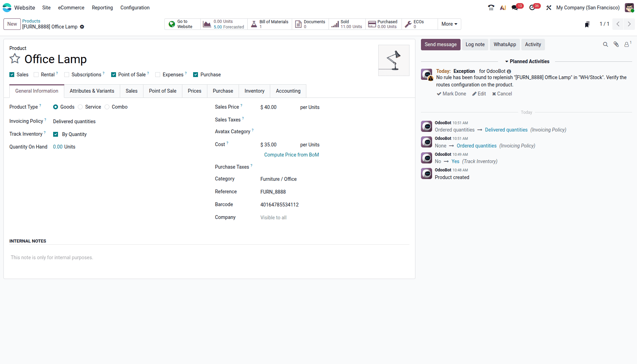637x364 pixels.
Task: Uncheck the Sales checkbox
Action: pyautogui.click(x=12, y=75)
